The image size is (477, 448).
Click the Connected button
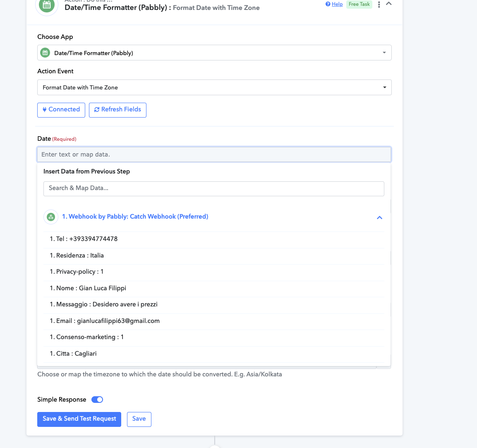[x=61, y=110]
